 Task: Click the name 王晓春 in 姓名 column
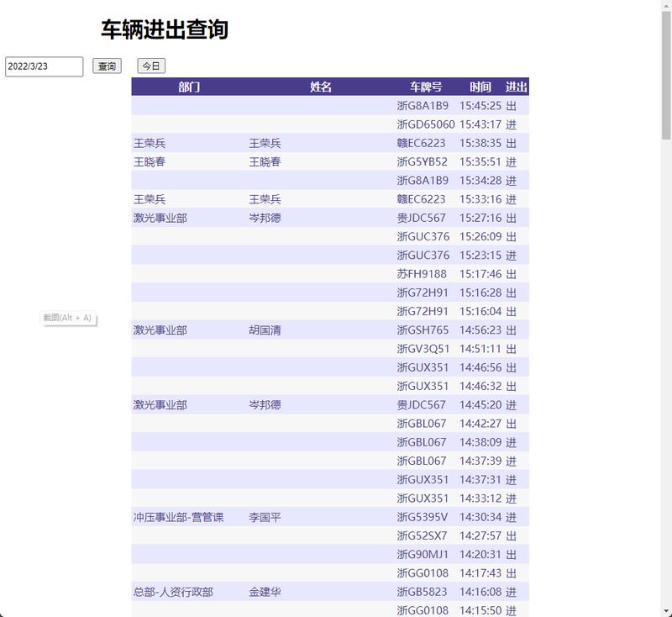click(x=265, y=161)
